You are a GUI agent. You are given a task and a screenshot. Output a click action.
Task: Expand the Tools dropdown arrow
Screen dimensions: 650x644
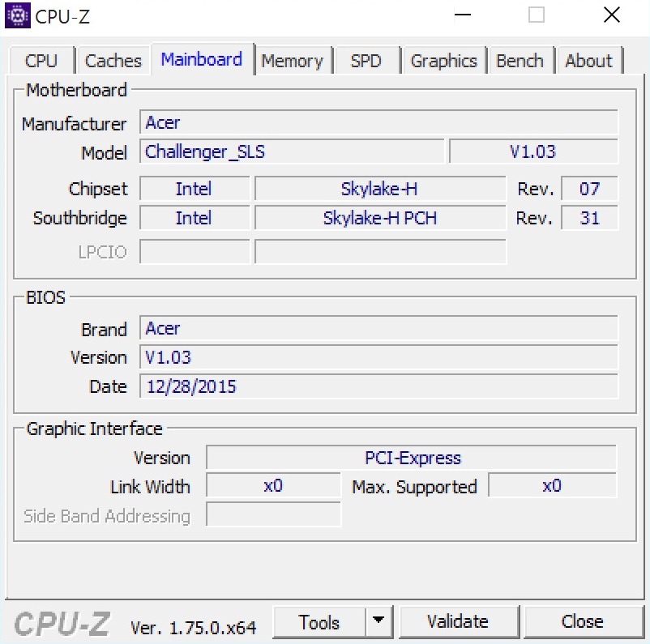point(378,621)
